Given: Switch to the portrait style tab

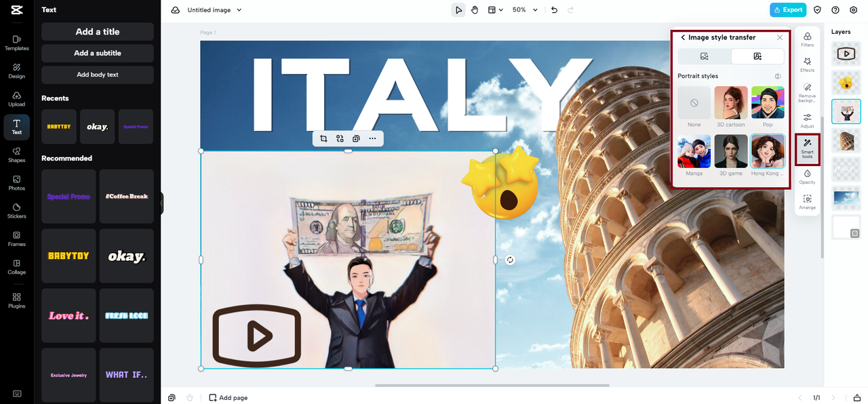Looking at the screenshot, I should 757,56.
